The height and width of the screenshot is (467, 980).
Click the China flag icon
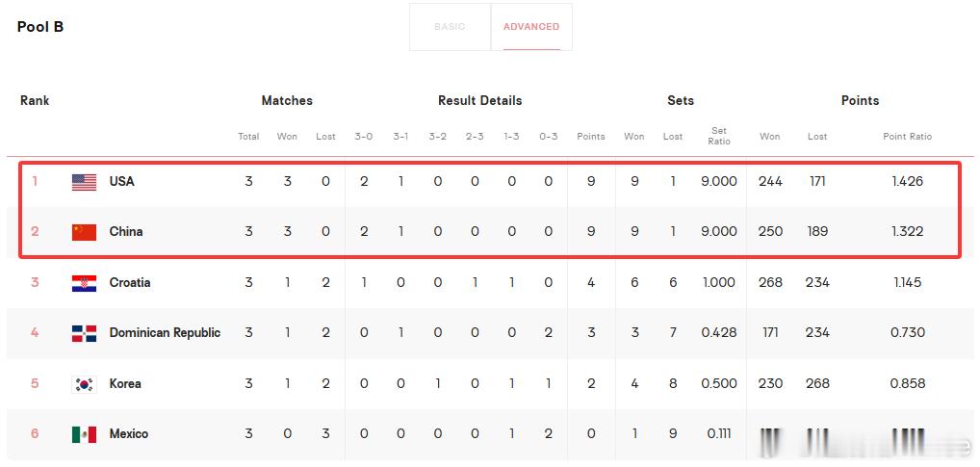[x=84, y=232]
